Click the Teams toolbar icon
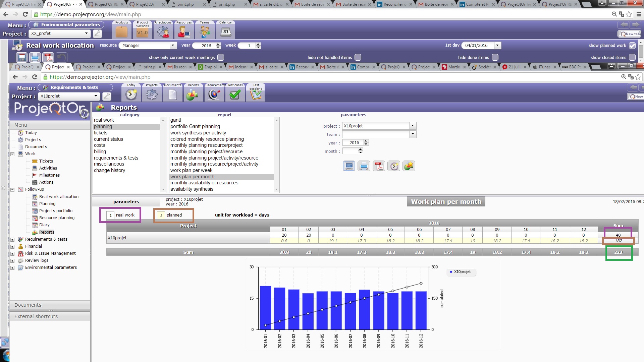Image resolution: width=644 pixels, height=362 pixels. point(205,32)
